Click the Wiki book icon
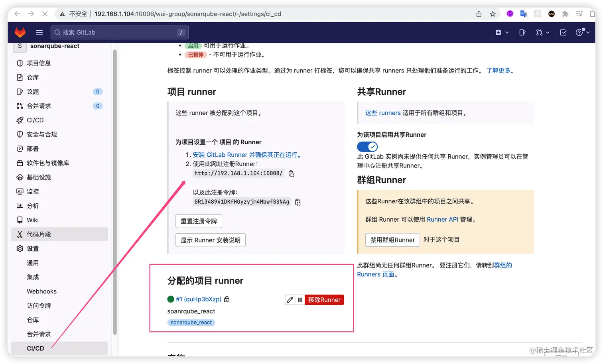603x364 pixels. [20, 220]
